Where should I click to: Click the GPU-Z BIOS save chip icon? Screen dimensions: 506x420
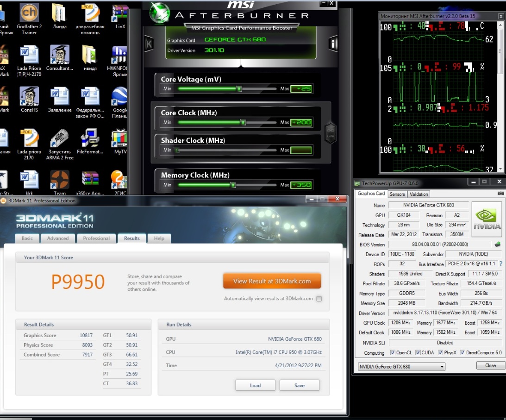(x=498, y=244)
